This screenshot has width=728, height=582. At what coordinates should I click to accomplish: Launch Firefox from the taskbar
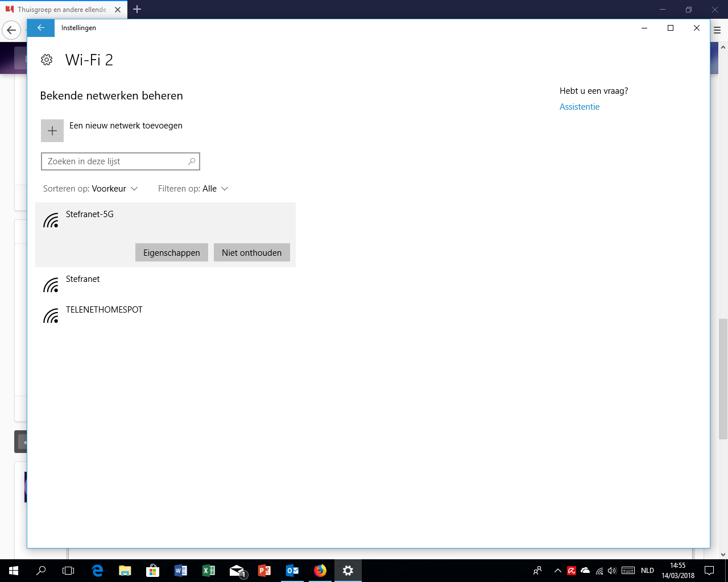320,571
